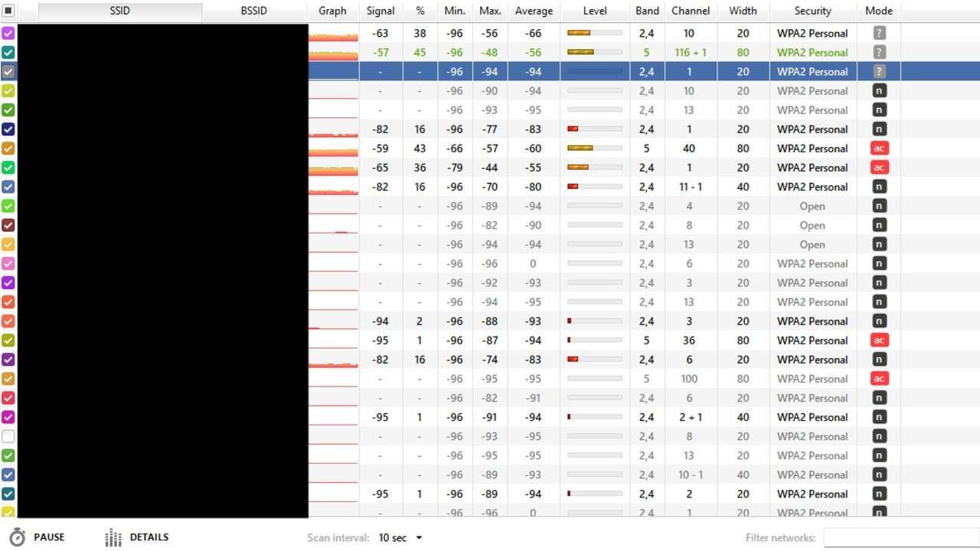
Task: Sort by the Band column header
Action: click(647, 11)
